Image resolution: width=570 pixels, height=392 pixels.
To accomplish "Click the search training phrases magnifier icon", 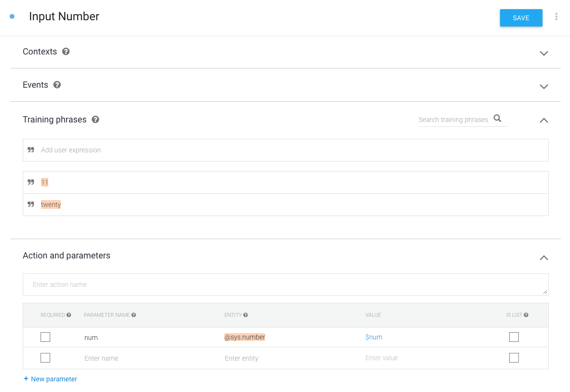I will coord(498,119).
